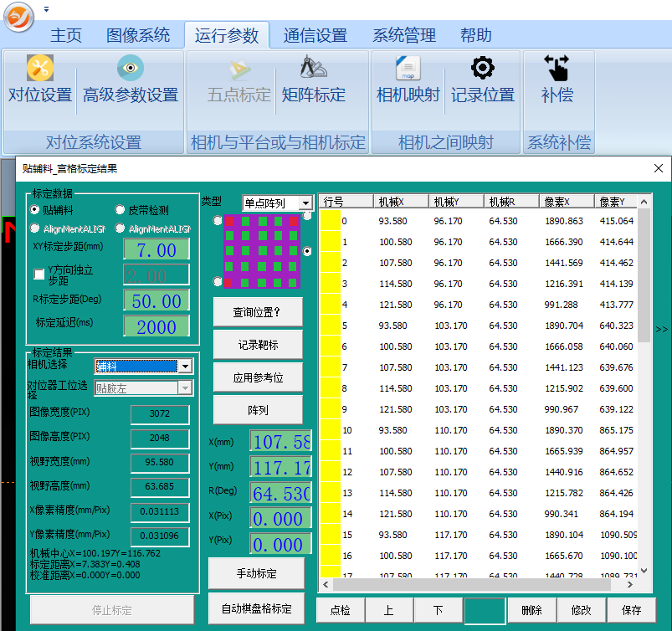Open 高级参数设置 advanced parameters eye icon
The width and height of the screenshot is (672, 631).
click(x=130, y=68)
